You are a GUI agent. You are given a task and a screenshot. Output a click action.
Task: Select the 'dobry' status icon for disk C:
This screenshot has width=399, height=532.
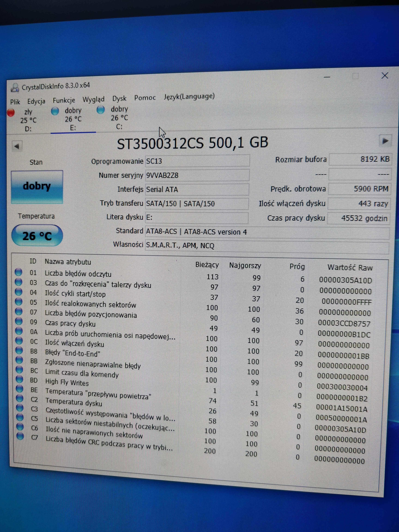coord(101,110)
